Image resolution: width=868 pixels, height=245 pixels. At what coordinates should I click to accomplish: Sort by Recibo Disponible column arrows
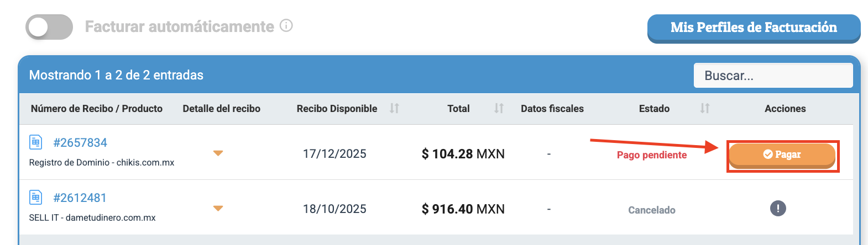click(394, 108)
